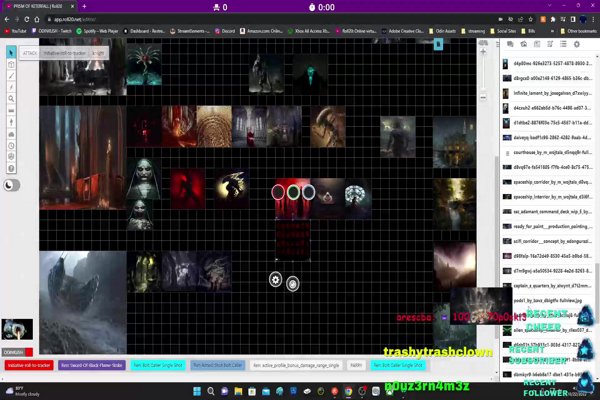Select the freehand drawing tool

click(x=11, y=76)
